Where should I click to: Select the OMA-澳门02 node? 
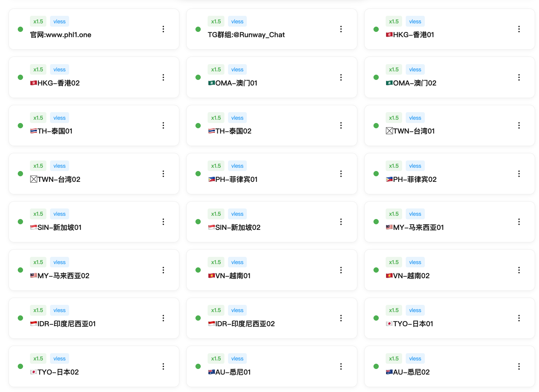click(449, 77)
